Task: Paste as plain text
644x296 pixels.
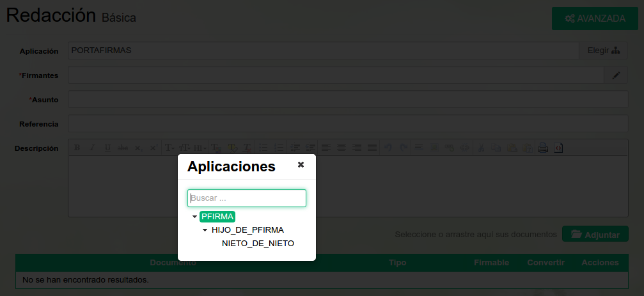Action: (x=528, y=148)
